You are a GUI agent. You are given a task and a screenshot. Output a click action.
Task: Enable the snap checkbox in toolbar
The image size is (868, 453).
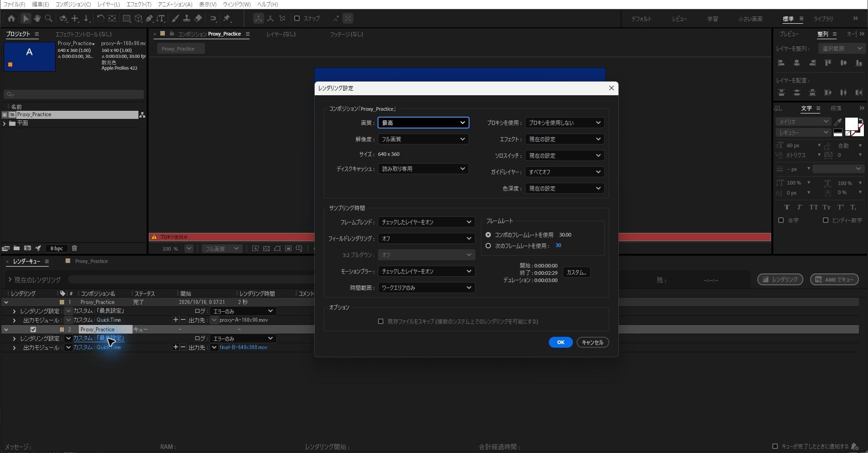(297, 19)
